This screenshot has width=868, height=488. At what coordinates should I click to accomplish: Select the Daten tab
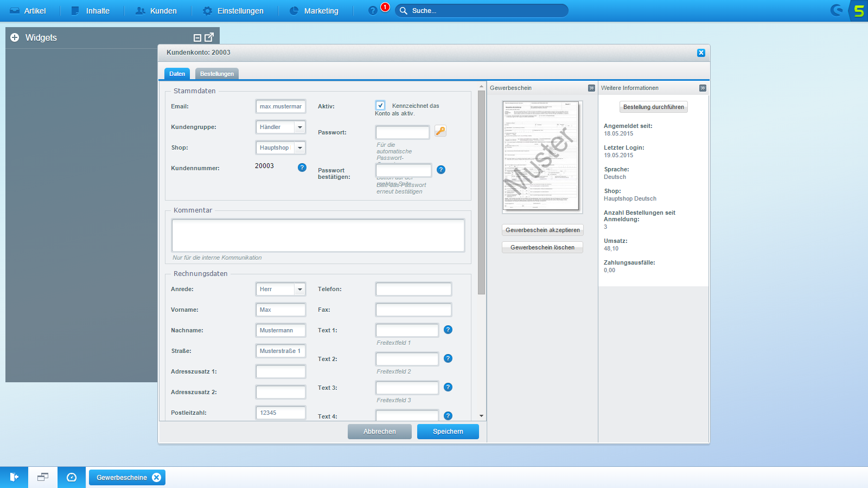177,74
